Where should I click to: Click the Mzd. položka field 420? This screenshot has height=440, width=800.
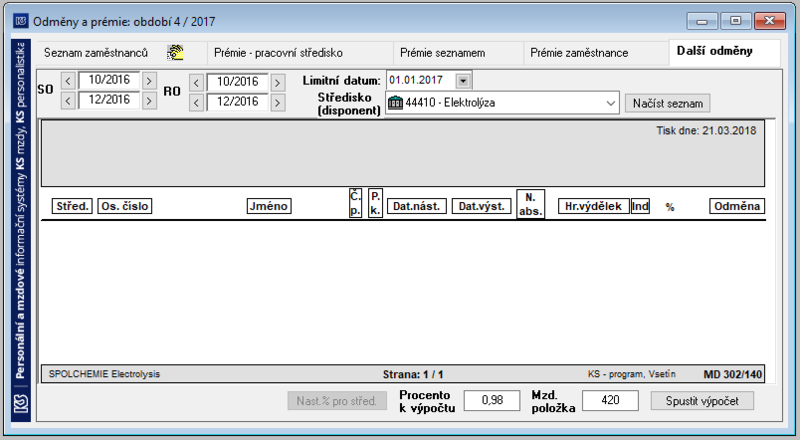click(x=610, y=400)
